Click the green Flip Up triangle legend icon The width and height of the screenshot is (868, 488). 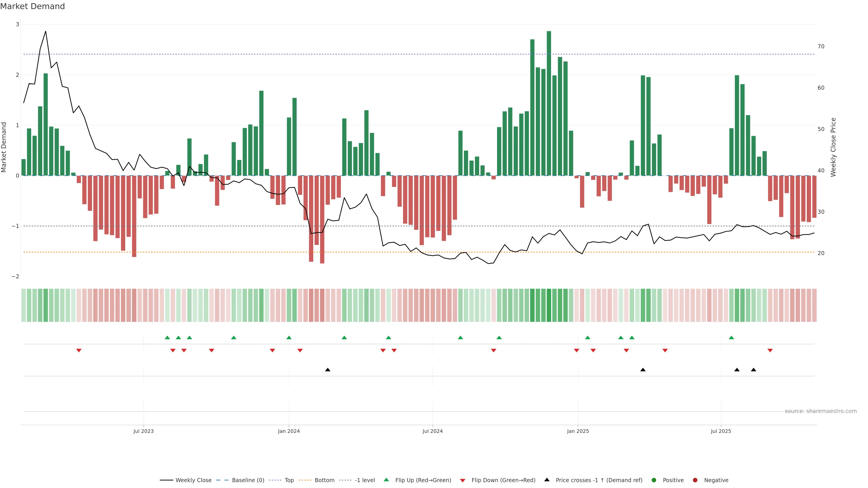[387, 480]
